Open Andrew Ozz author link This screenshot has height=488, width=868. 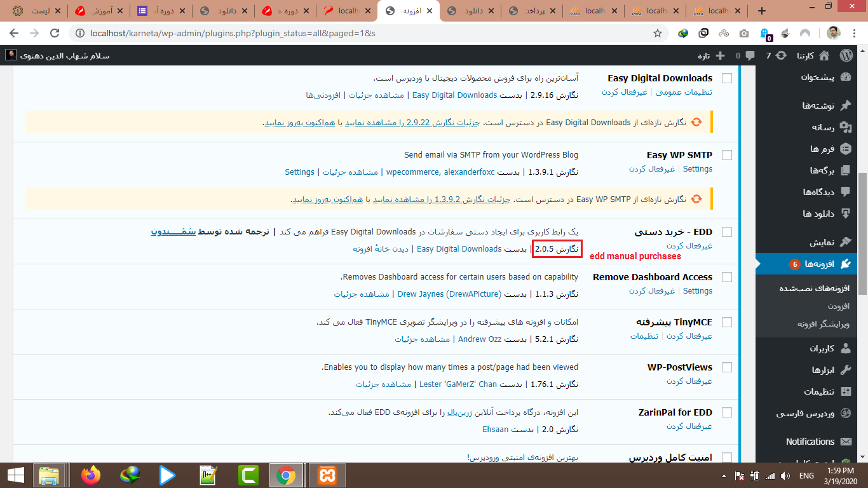[x=480, y=339]
